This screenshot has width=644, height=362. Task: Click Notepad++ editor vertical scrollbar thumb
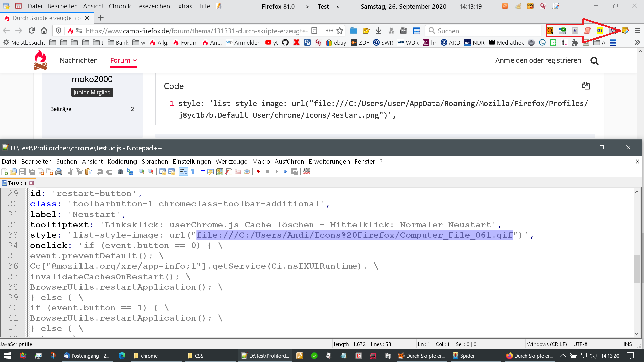[x=637, y=268]
